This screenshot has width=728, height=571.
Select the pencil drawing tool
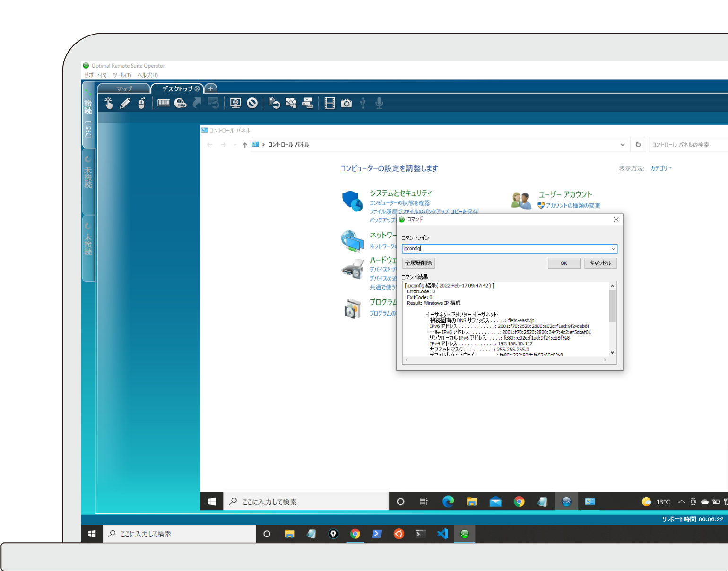tap(125, 103)
